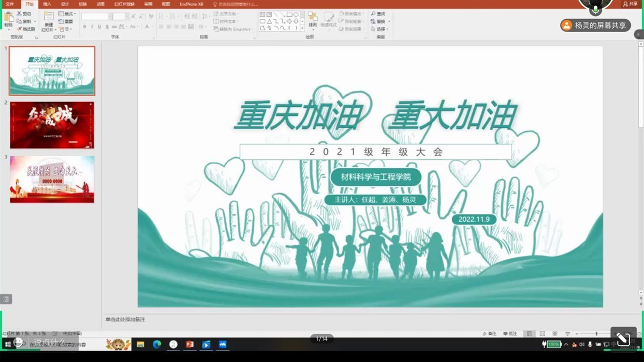Image resolution: width=644 pixels, height=362 pixels.
Task: Open the Layout (版式) dropdown
Action: click(x=67, y=14)
